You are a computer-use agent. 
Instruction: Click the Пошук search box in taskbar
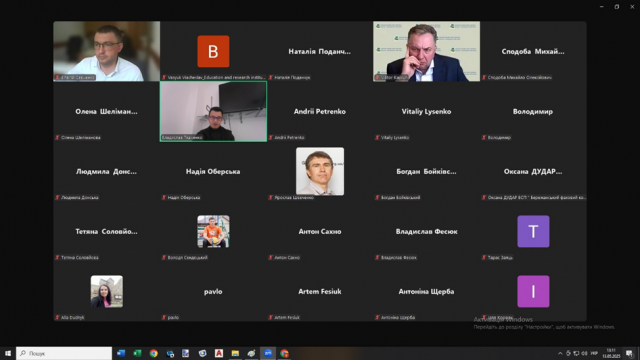64,353
